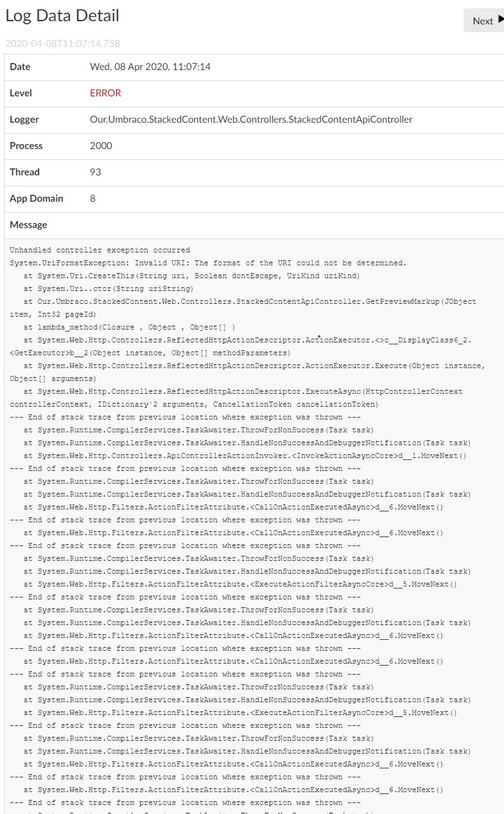Select the StackedContentApiController logger name

click(251, 119)
